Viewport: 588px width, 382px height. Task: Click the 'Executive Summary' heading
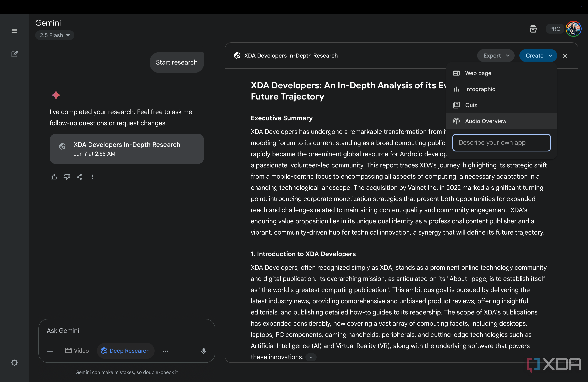(282, 118)
